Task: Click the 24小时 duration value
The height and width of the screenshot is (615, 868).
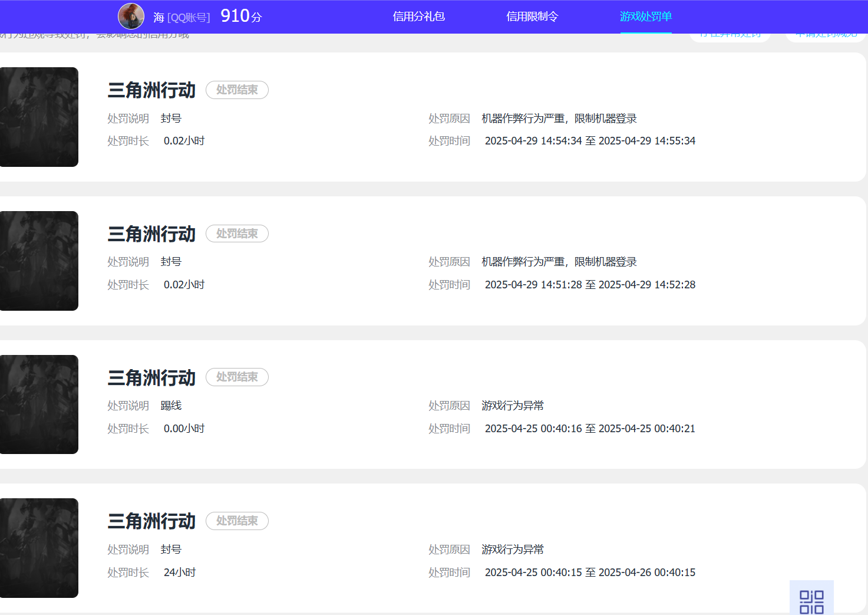Action: (180, 573)
